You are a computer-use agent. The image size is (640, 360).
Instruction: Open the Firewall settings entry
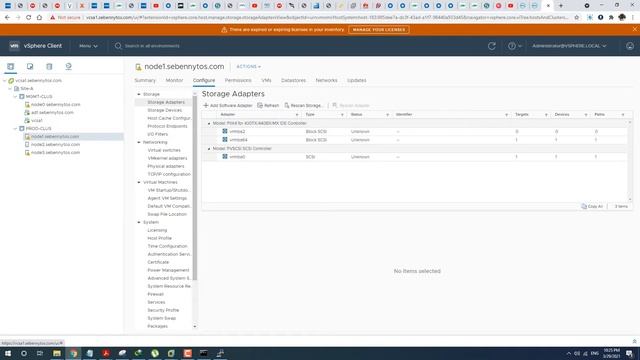[x=156, y=294]
